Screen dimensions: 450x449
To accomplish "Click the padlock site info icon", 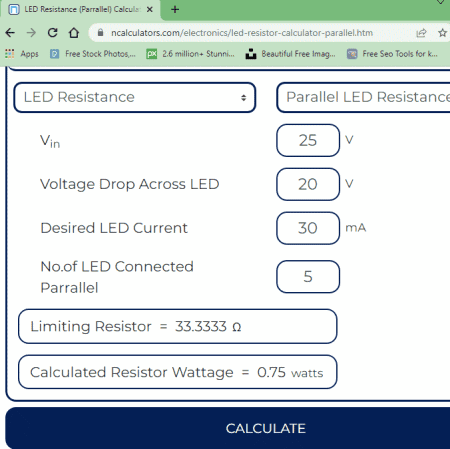I will pyautogui.click(x=100, y=33).
